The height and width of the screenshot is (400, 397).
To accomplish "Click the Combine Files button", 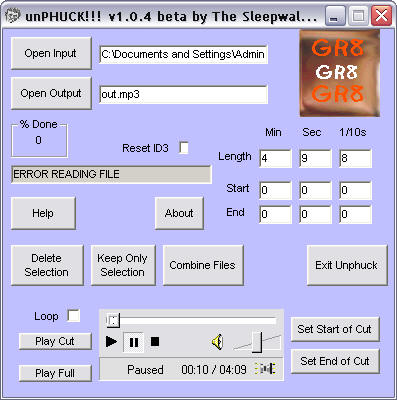I will 203,265.
